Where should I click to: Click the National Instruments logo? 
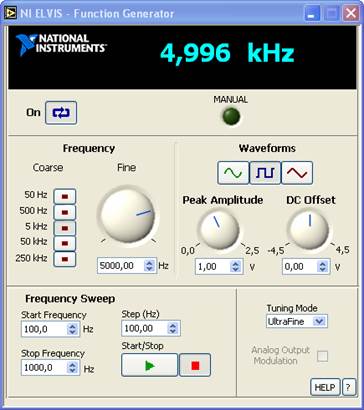[x=61, y=44]
